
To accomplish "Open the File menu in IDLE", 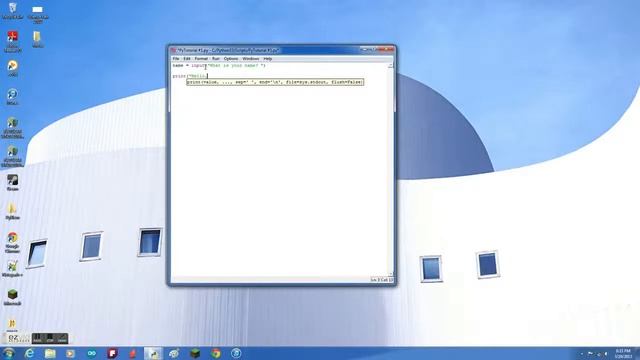I will point(176,59).
